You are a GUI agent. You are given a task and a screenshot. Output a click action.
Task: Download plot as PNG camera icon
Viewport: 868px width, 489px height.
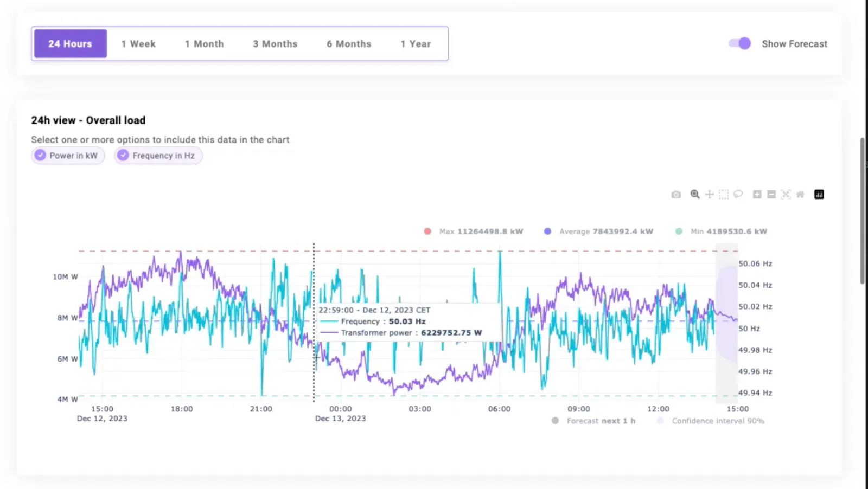coord(676,194)
